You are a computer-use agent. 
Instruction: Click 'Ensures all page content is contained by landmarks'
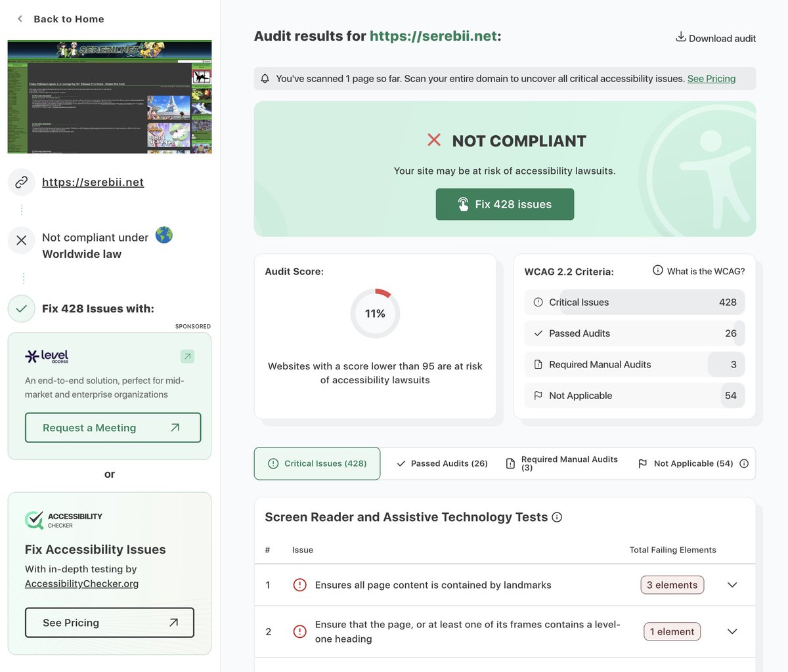point(433,585)
